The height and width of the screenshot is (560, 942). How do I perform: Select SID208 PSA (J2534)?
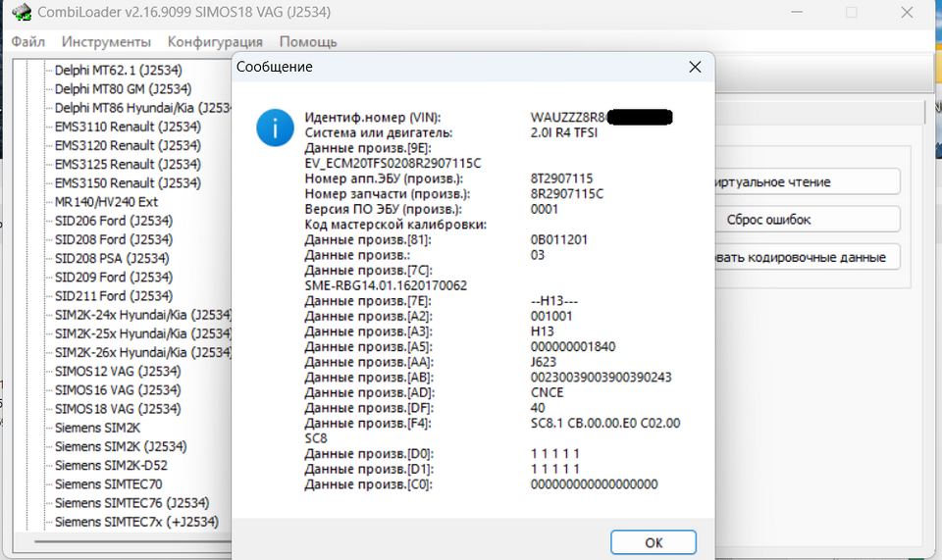coord(112,258)
